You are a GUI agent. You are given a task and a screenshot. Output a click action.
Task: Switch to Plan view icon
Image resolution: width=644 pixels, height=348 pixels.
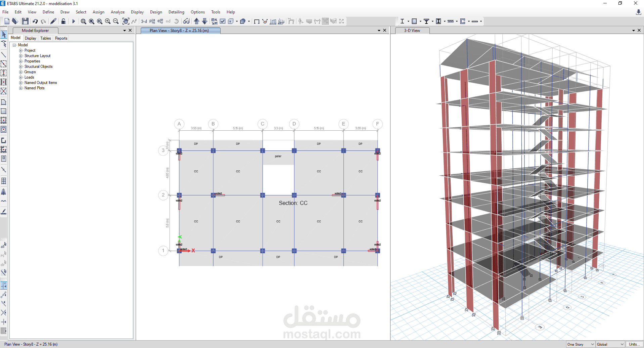(x=152, y=21)
